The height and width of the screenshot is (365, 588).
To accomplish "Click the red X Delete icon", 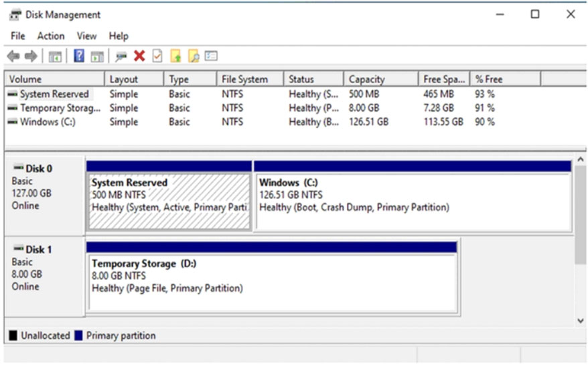I will pyautogui.click(x=139, y=57).
